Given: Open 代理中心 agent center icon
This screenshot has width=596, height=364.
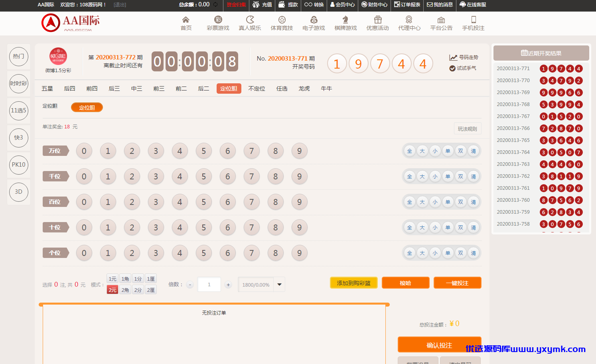Looking at the screenshot, I should tap(409, 20).
